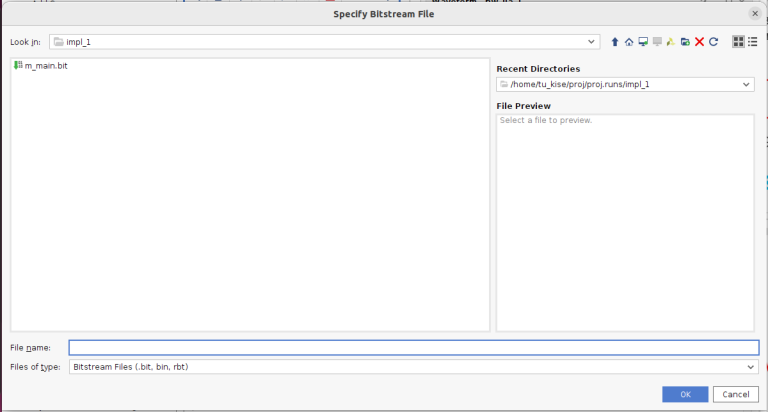Confirm with the OK button
The image size is (768, 412).
(x=685, y=394)
